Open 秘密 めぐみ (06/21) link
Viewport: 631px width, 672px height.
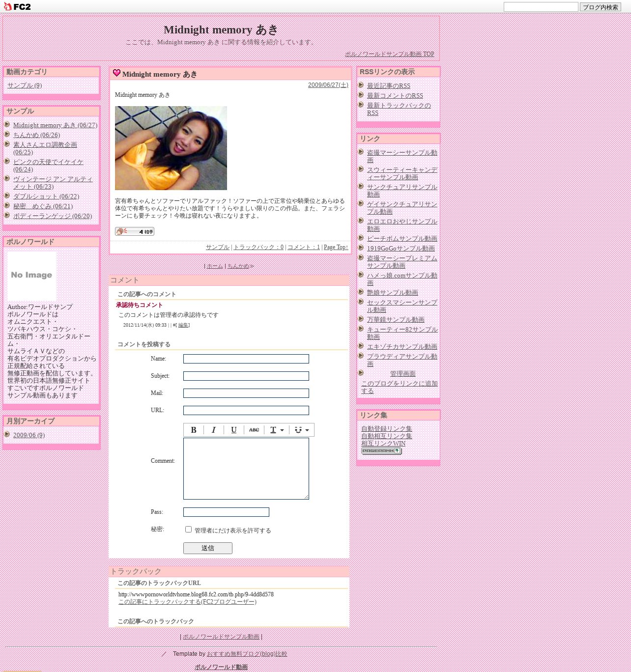click(x=43, y=206)
